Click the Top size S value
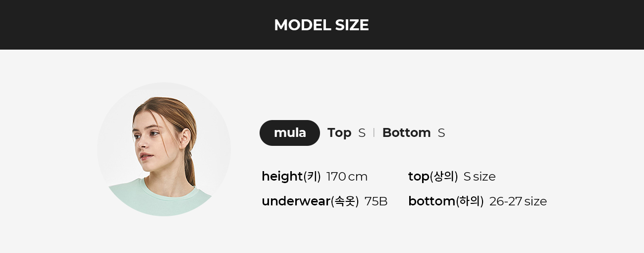 [362, 133]
